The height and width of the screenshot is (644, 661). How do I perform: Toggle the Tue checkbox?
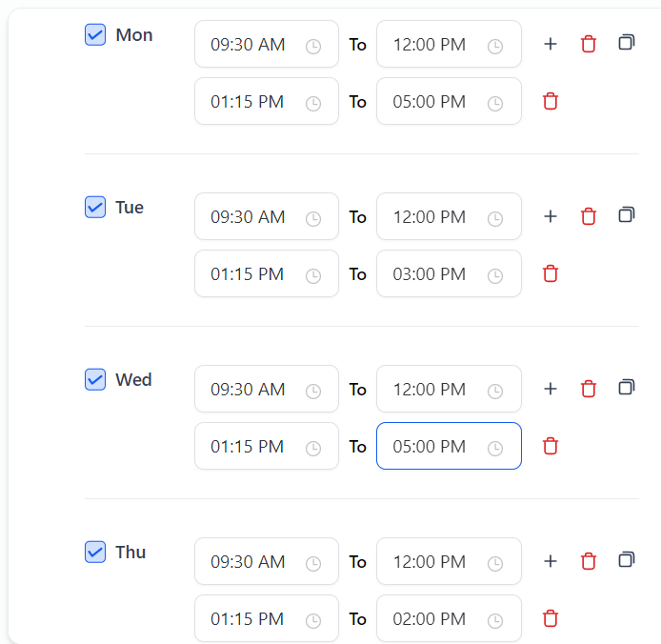tap(95, 208)
